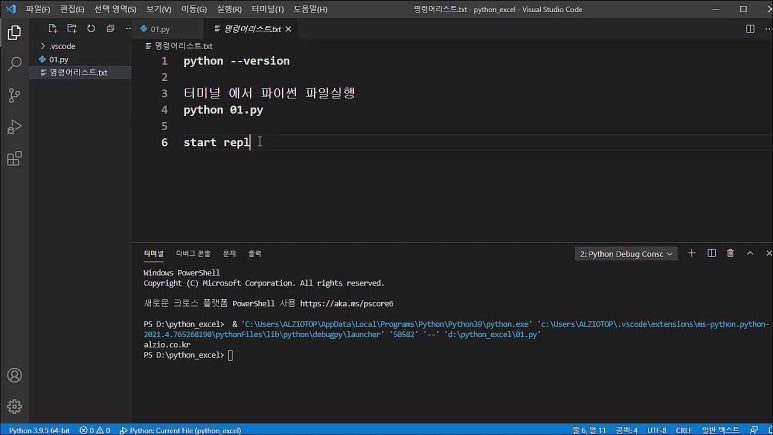Select the 출력 panel tab
The width and height of the screenshot is (773, 435).
[255, 254]
